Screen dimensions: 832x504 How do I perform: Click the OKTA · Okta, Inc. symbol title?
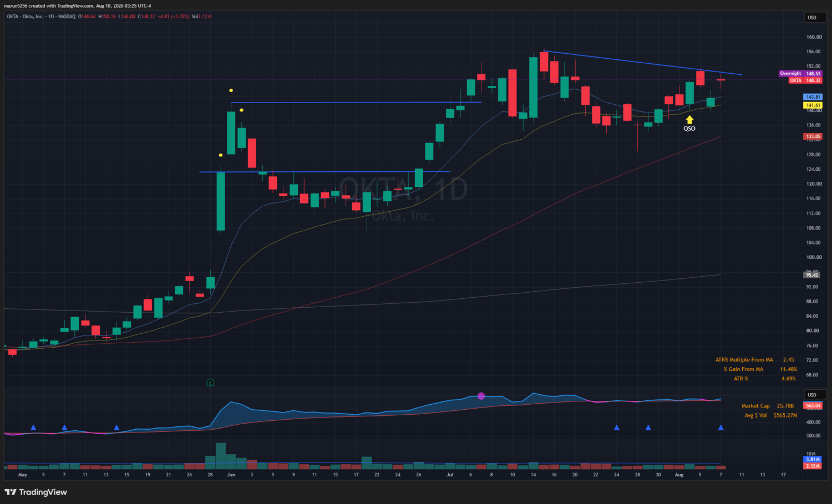point(25,17)
